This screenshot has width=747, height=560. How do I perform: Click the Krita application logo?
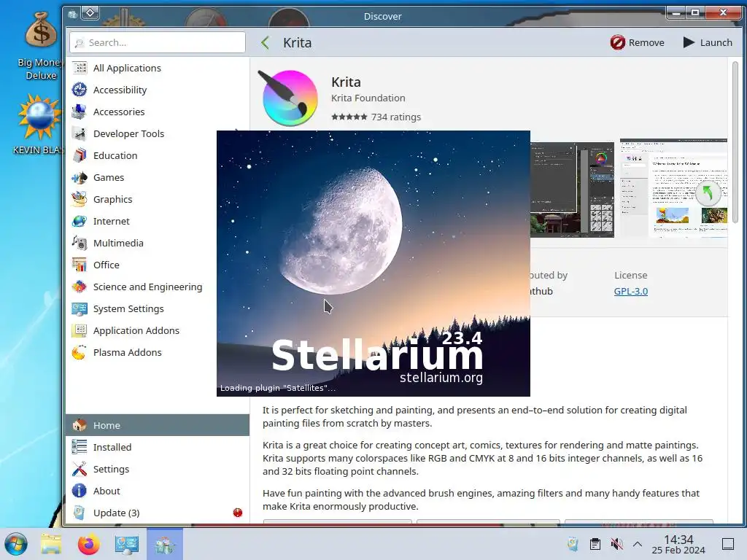(287, 98)
